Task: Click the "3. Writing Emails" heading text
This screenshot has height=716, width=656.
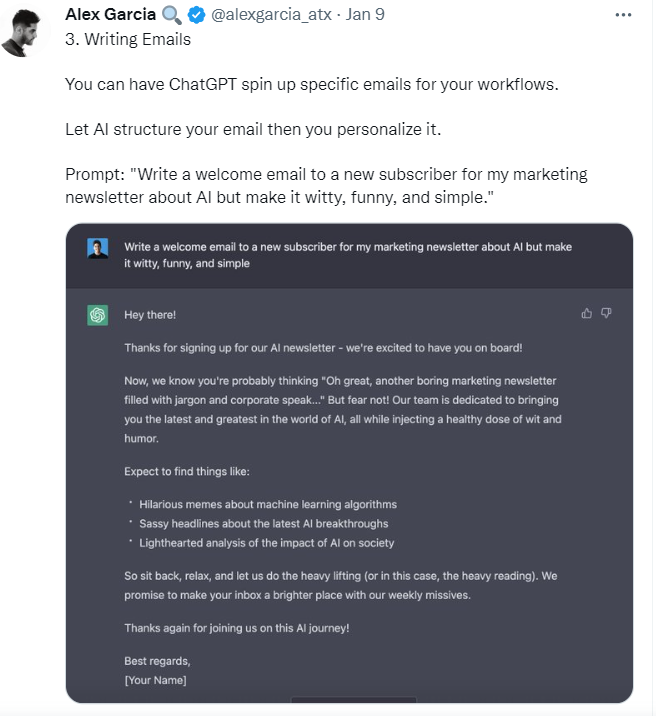Action: click(128, 40)
